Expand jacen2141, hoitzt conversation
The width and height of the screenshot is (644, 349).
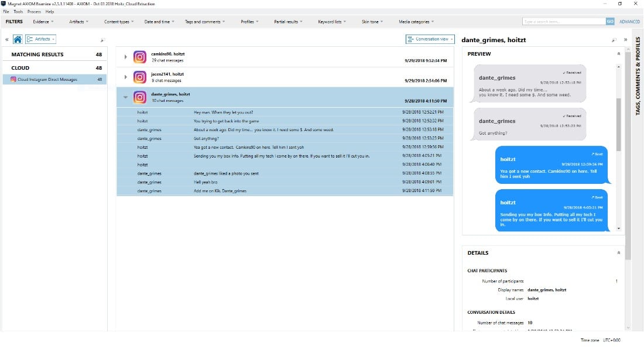coord(126,77)
